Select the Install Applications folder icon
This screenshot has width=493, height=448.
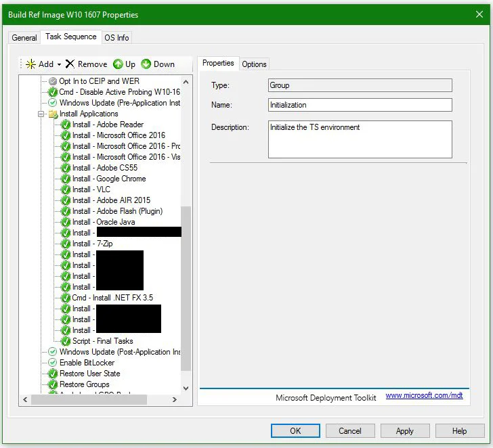click(x=53, y=114)
